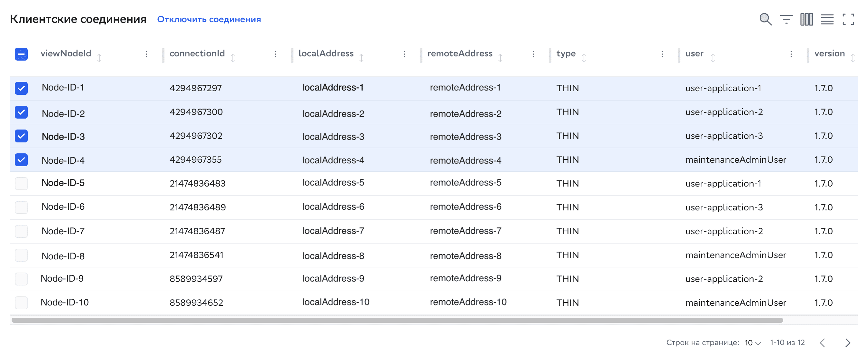868x357 pixels.
Task: Toggle the header select-all checkbox
Action: (21, 54)
